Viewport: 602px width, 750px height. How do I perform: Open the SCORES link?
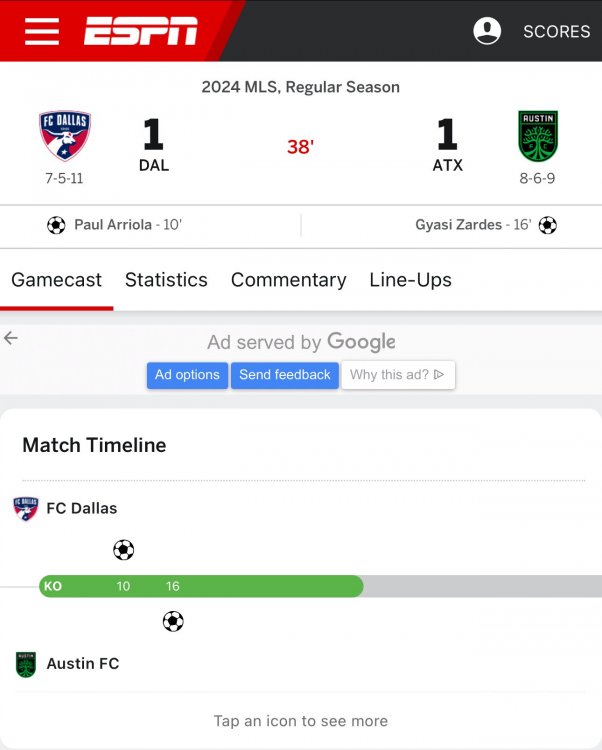556,32
